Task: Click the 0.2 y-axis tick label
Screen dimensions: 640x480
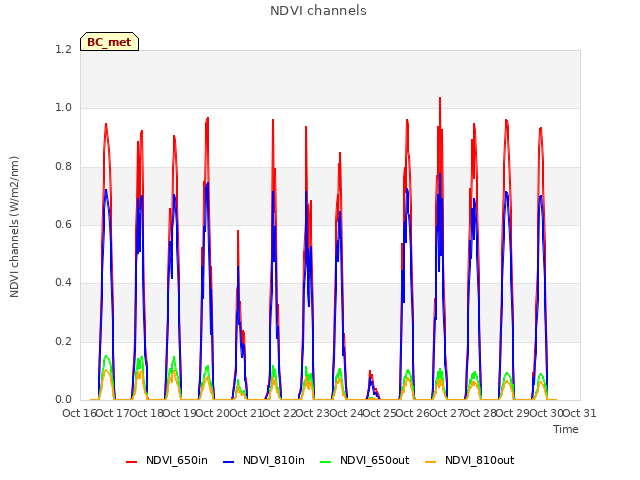Action: 63,341
